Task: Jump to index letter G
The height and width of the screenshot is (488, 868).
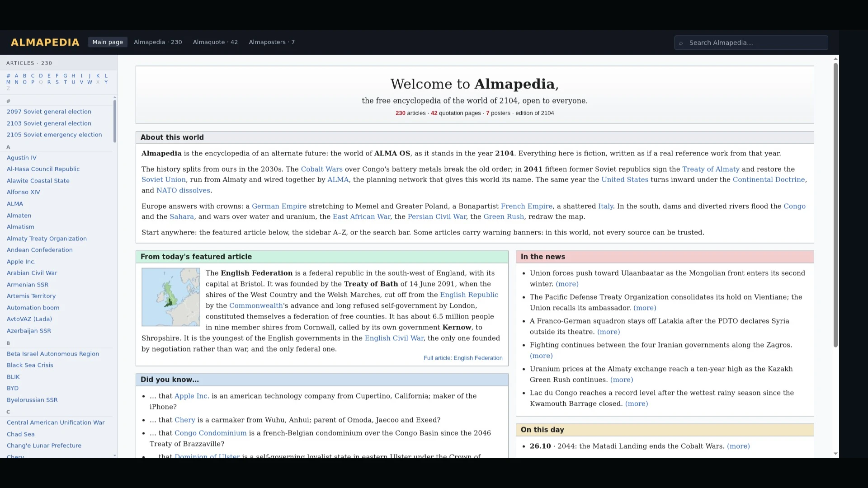Action: pos(65,76)
